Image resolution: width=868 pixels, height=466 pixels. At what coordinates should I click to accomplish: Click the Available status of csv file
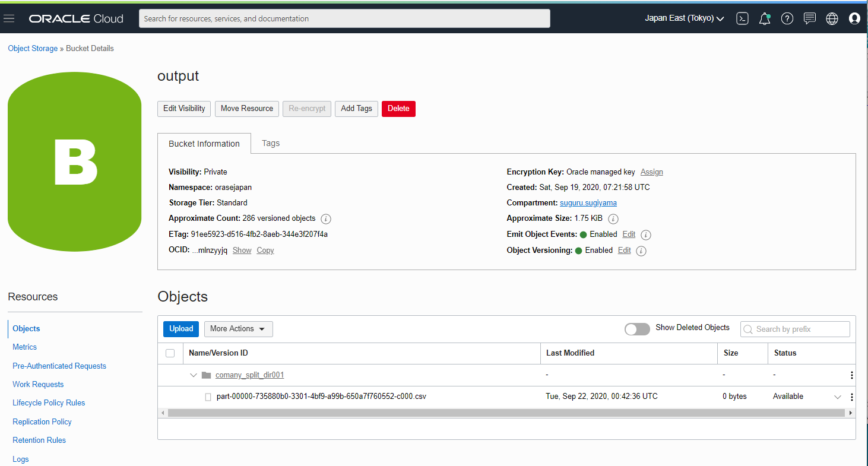coord(788,397)
